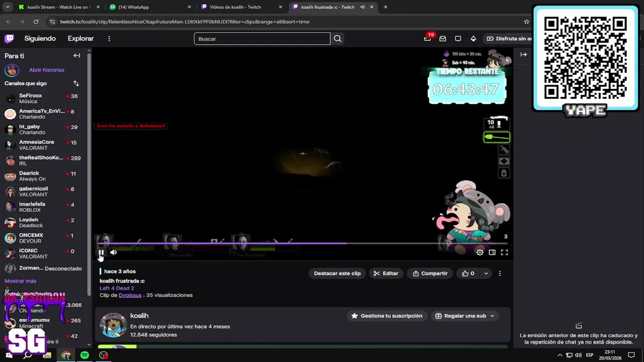Open Daarick channel in the sidebar

coord(44,176)
